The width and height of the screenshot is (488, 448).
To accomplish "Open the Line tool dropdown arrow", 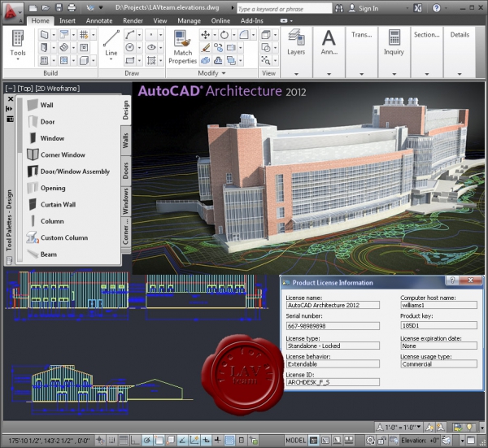I will pos(111,59).
